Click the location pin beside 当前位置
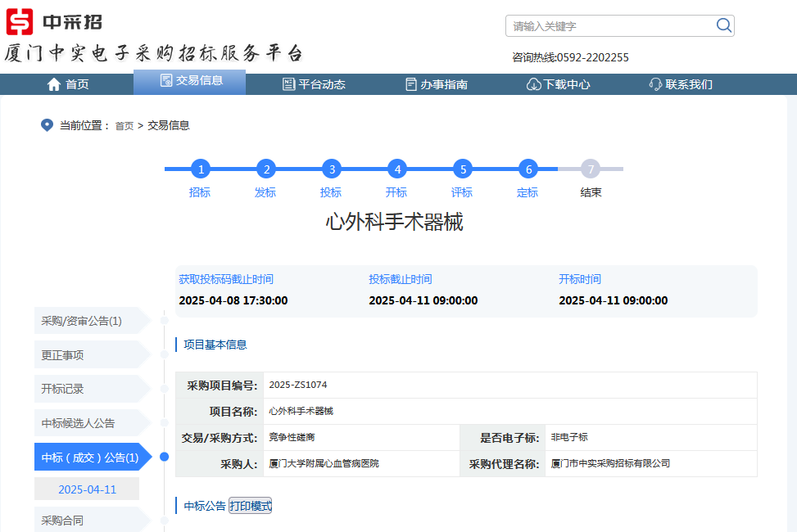 pyautogui.click(x=47, y=124)
